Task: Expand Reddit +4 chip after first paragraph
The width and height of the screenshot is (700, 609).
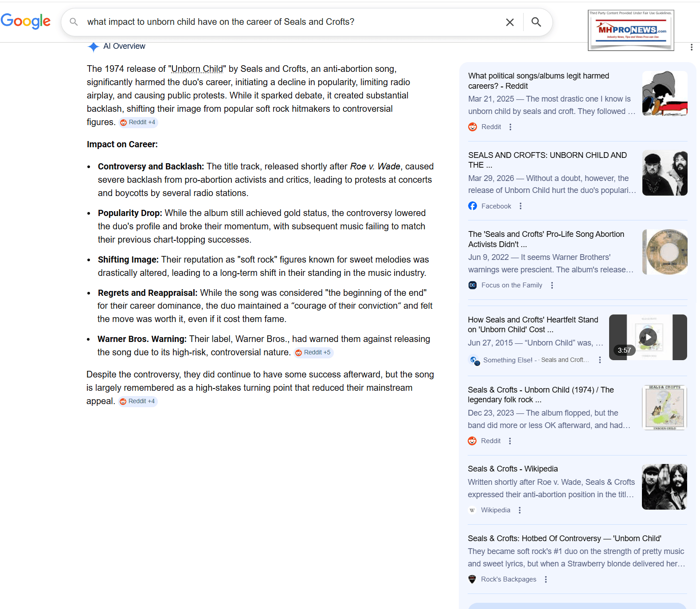Action: pos(138,122)
